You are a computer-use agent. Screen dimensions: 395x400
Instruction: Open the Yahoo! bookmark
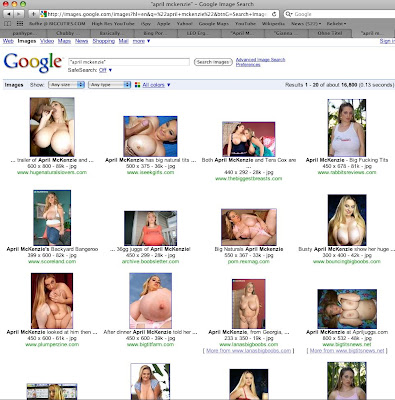click(184, 24)
